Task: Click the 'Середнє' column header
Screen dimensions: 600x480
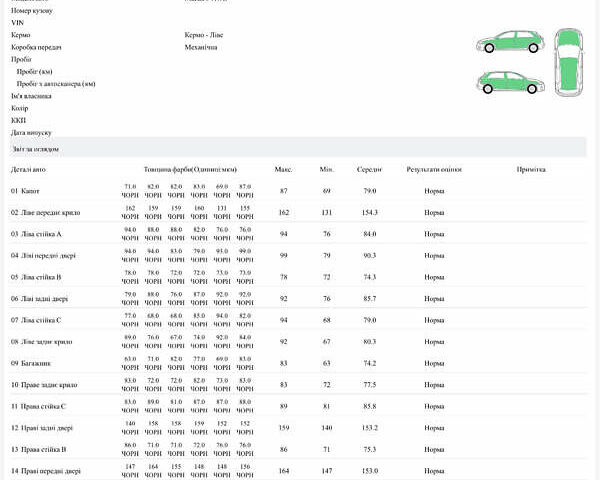Action: pyautogui.click(x=370, y=169)
